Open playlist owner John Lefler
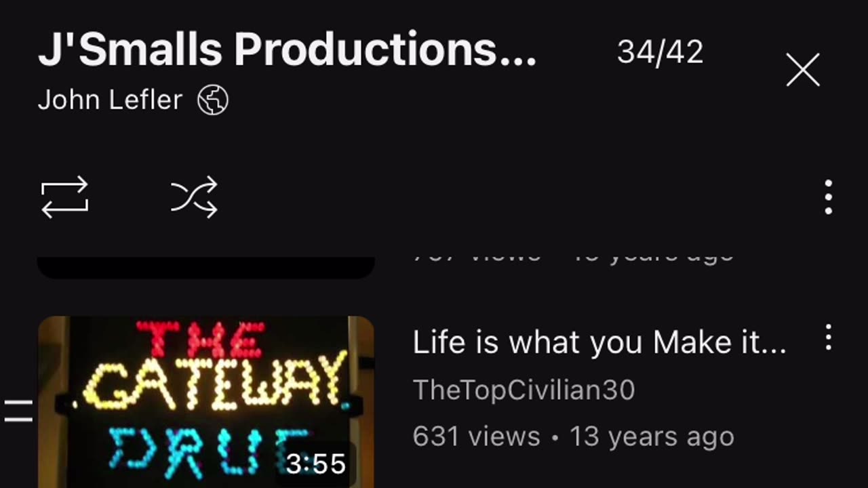This screenshot has width=868, height=488. pyautogui.click(x=110, y=100)
